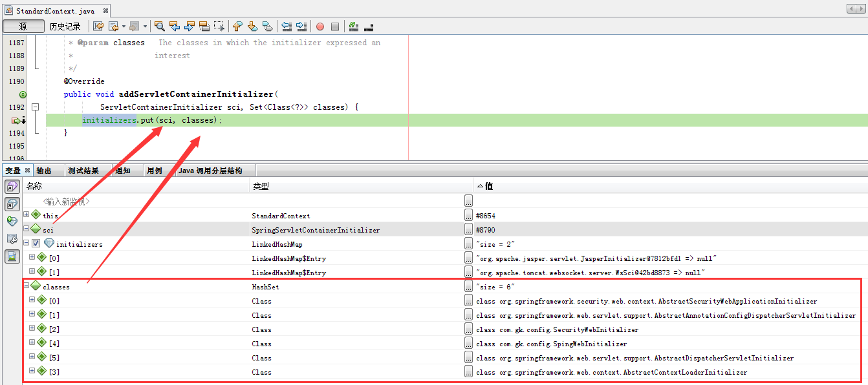This screenshot has width=868, height=385.
Task: Expand the this variable node
Action: (x=27, y=214)
